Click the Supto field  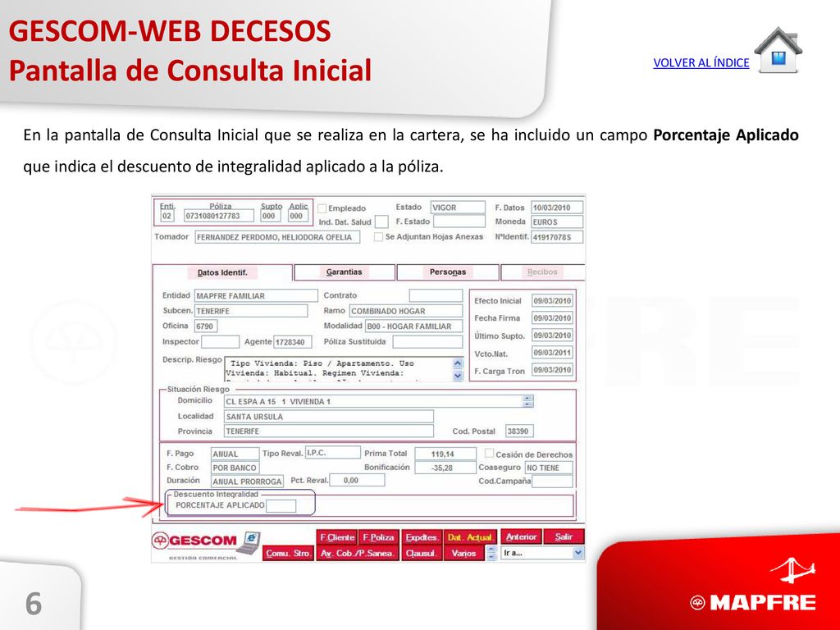pyautogui.click(x=270, y=216)
